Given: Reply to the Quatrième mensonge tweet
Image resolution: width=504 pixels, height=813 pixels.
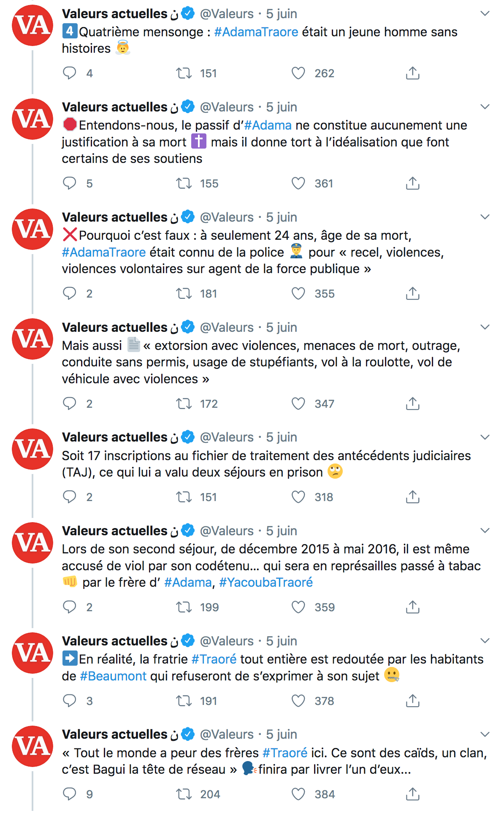Looking at the screenshot, I should 70,73.
